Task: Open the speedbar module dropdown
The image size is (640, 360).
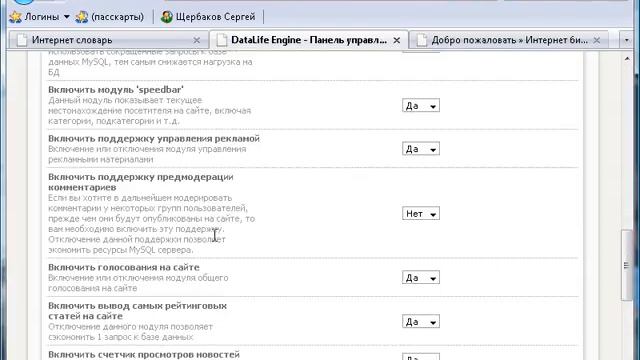Action: pyautogui.click(x=421, y=106)
